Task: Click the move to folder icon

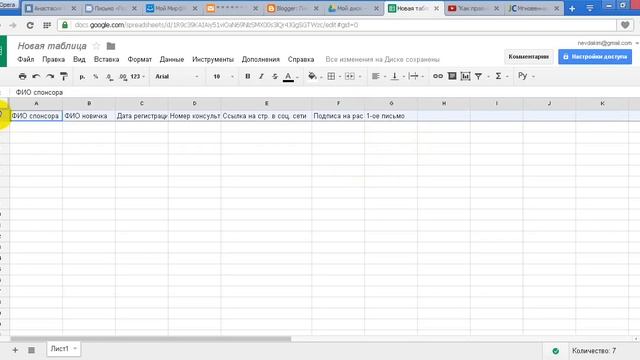Action: (x=111, y=46)
